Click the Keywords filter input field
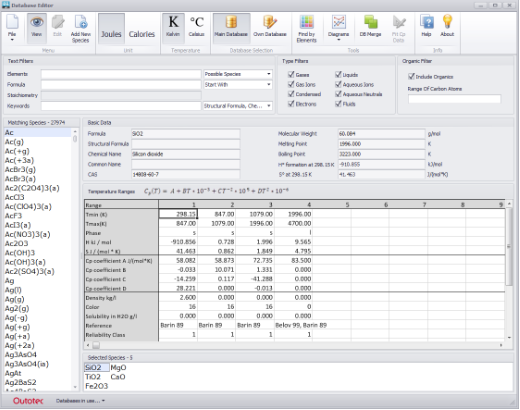 pyautogui.click(x=121, y=106)
